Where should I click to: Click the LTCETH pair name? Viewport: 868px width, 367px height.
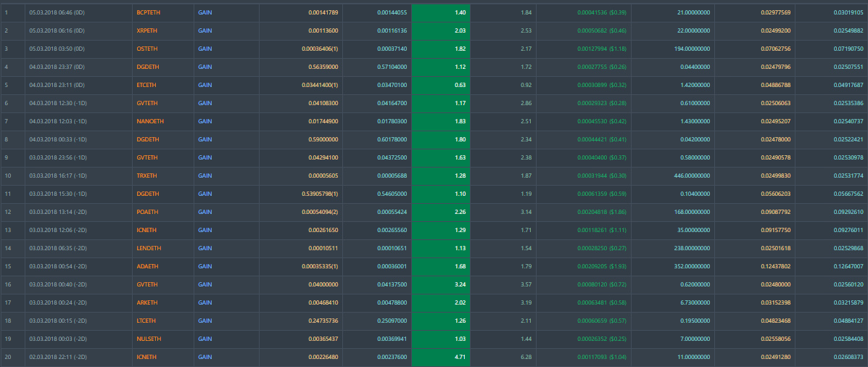[146, 321]
